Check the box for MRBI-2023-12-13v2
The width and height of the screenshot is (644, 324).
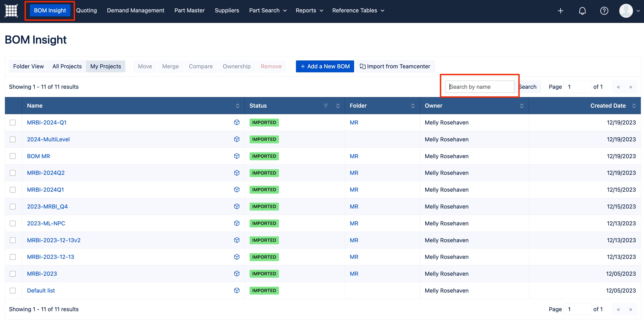click(13, 240)
